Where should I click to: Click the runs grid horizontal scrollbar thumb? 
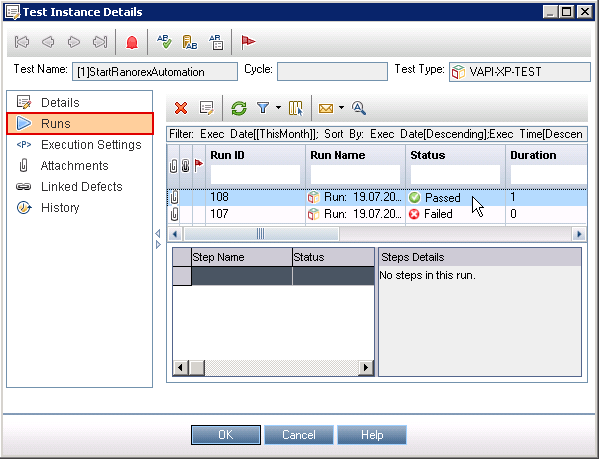pos(261,234)
